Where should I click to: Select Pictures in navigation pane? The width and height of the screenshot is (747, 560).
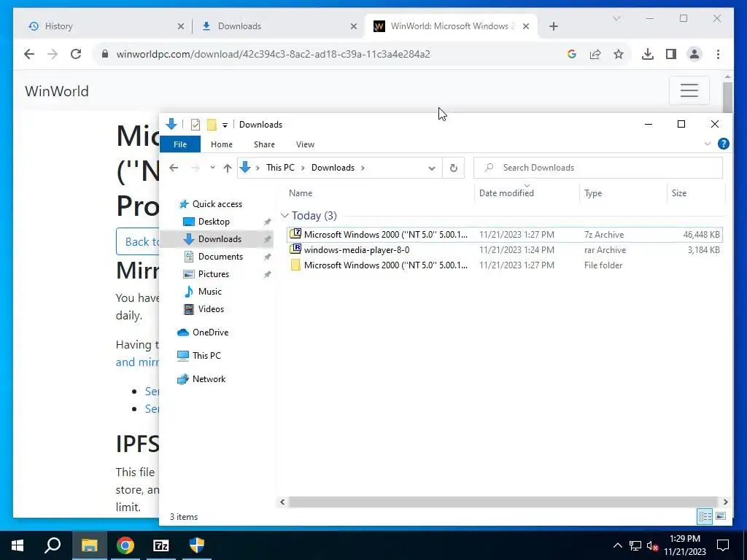pyautogui.click(x=214, y=274)
